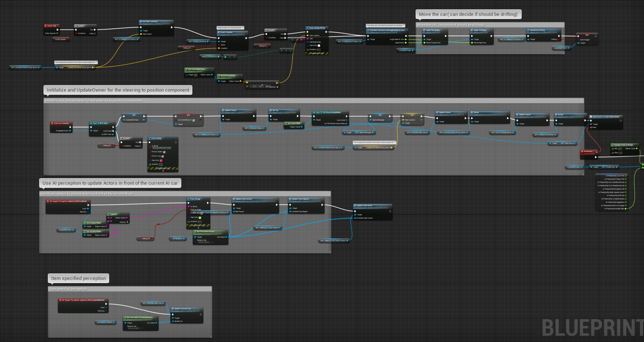Toggle Print to Log checkbox near Text Color pink
644x342 pixels.
[163, 156]
